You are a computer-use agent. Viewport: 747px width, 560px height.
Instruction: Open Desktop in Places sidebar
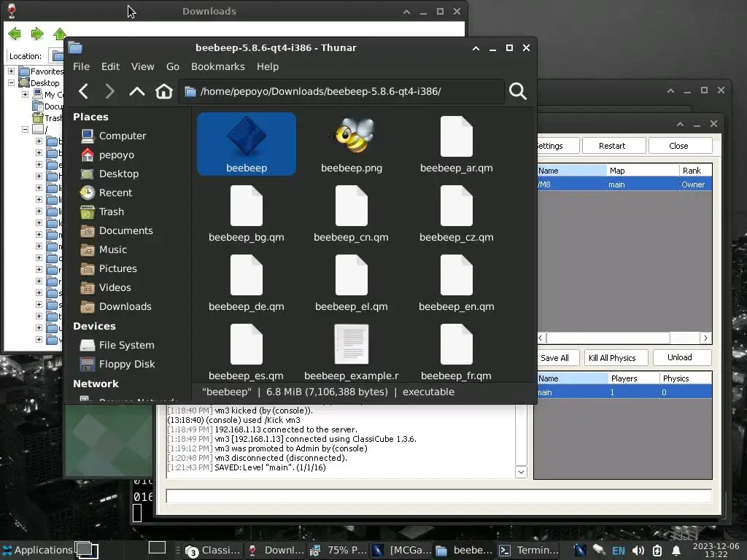(x=109, y=174)
